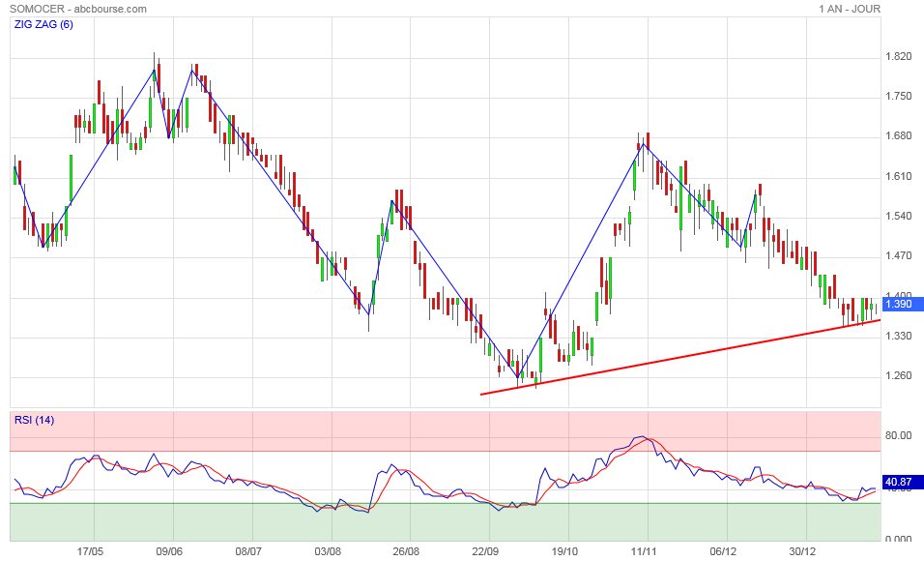This screenshot has width=924, height=561.
Task: Click the "1 AN - JOUR" period label
Action: 850,9
